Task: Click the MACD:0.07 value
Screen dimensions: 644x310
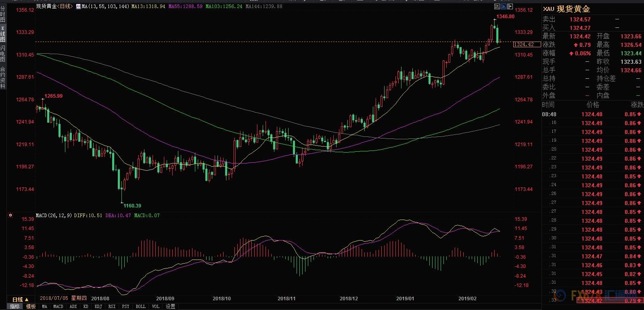Action: [147, 216]
